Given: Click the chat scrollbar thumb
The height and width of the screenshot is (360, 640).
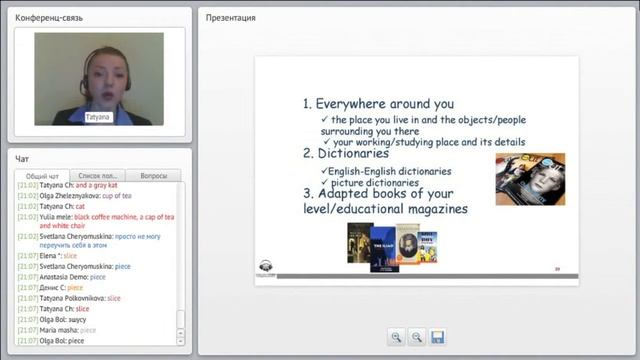Looking at the screenshot, I should click(180, 320).
